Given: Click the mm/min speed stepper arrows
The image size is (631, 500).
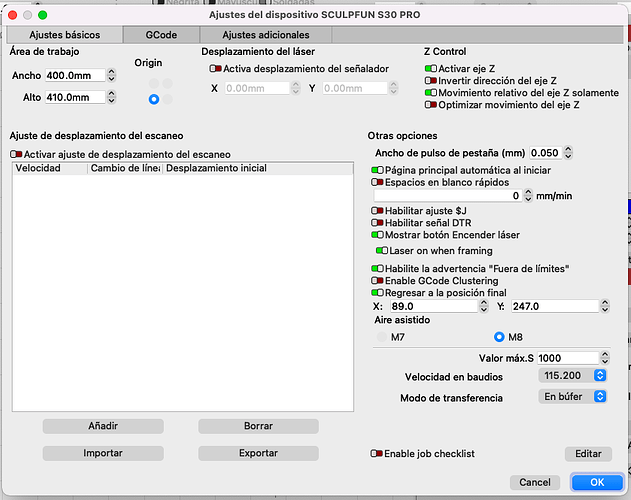Looking at the screenshot, I should pyautogui.click(x=528, y=196).
